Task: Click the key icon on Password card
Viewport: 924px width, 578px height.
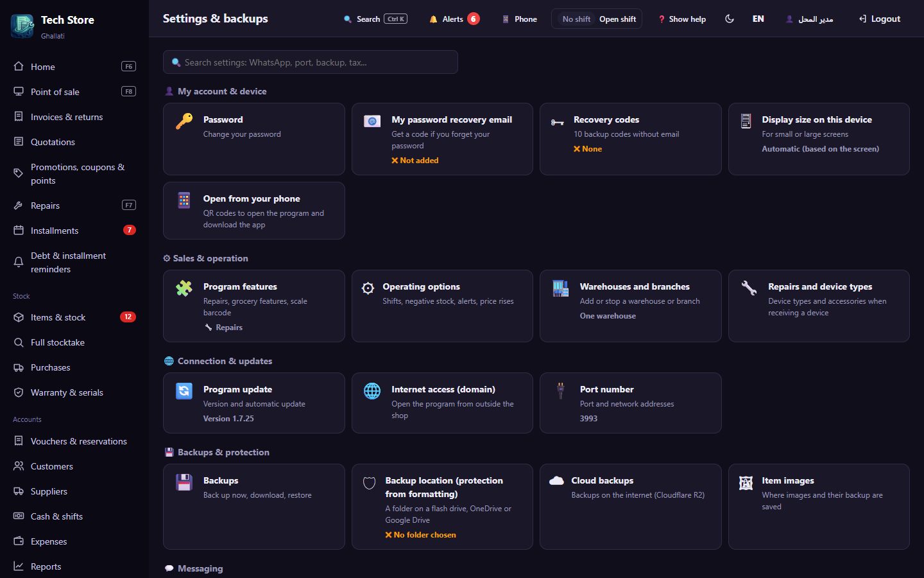Action: [x=184, y=121]
